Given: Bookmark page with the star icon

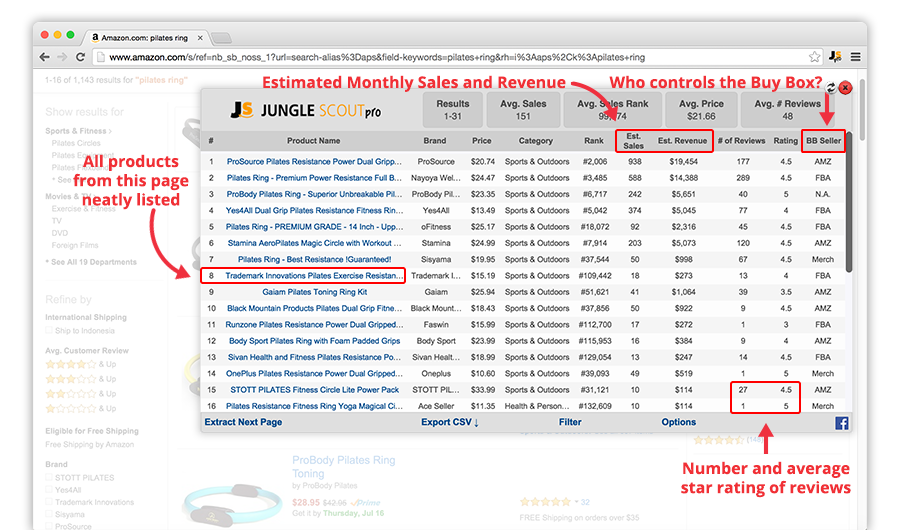Looking at the screenshot, I should [x=814, y=57].
